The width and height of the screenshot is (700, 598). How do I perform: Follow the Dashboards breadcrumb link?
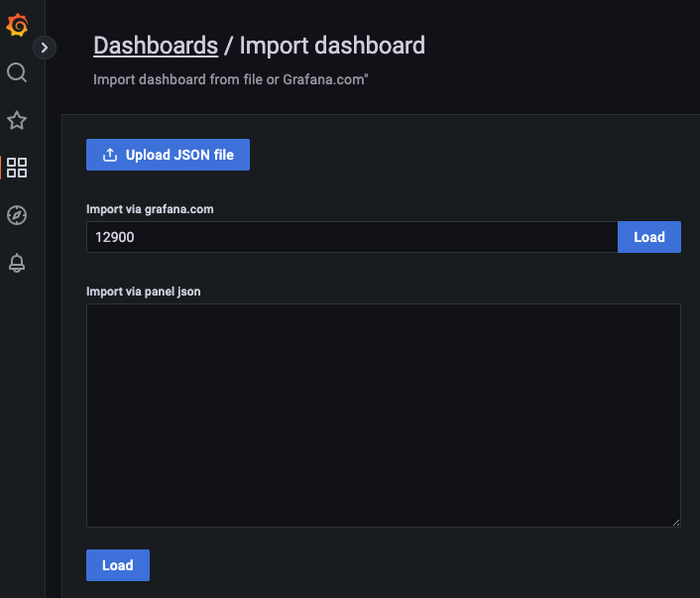(x=156, y=46)
